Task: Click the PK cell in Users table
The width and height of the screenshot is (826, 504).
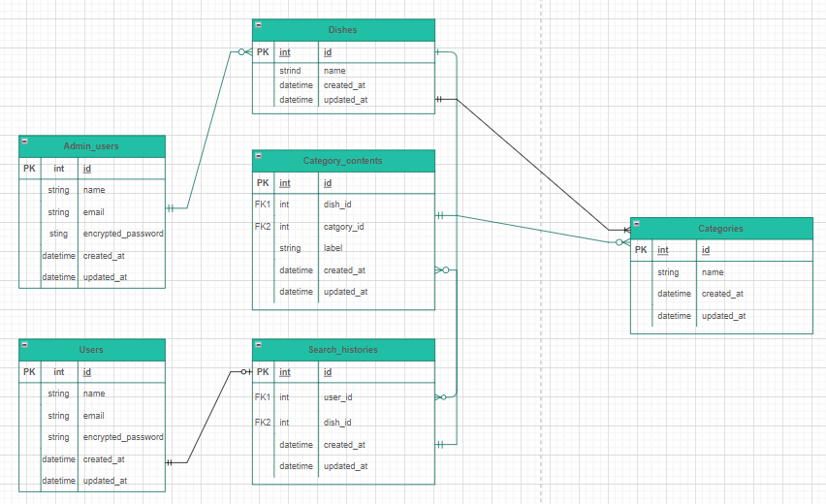Action: (x=29, y=372)
